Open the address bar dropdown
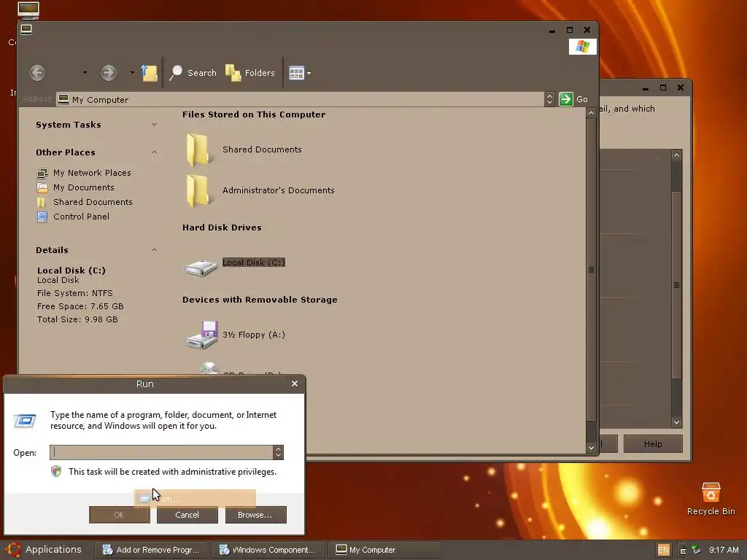Screen dimensions: 747x560 tap(549, 99)
